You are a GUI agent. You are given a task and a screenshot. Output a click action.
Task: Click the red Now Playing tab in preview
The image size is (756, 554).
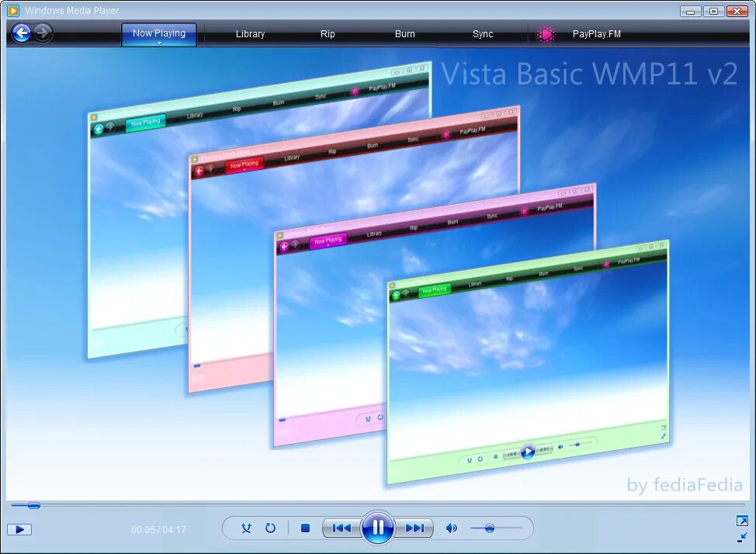244,165
